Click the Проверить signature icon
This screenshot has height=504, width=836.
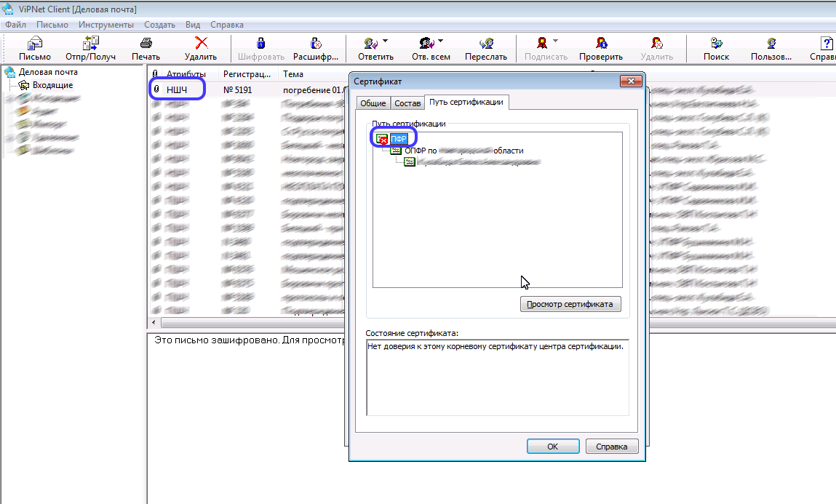(601, 44)
